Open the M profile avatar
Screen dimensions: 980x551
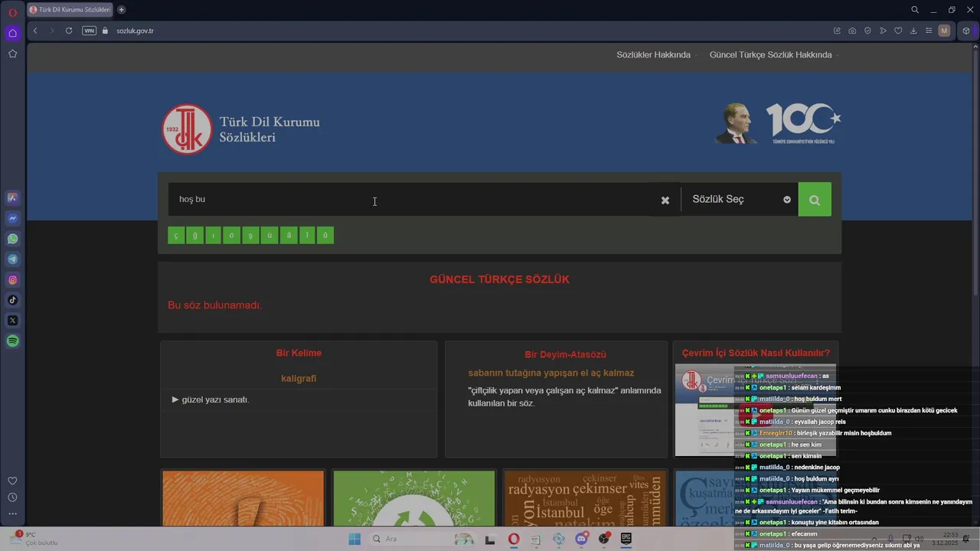tap(944, 31)
